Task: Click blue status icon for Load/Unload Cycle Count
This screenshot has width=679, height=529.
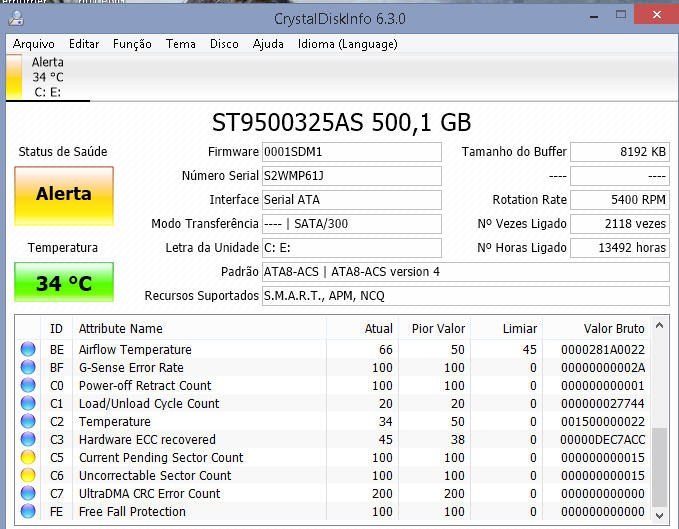Action: pos(28,403)
